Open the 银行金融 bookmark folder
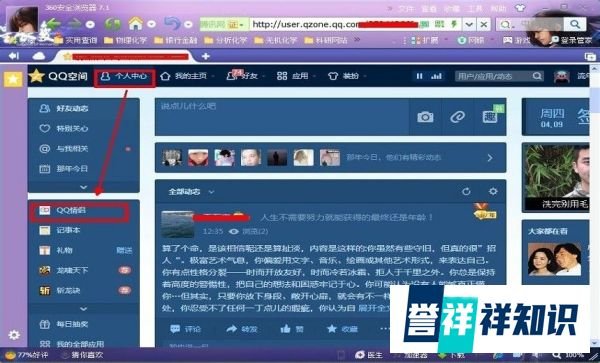600x363 pixels. click(176, 40)
